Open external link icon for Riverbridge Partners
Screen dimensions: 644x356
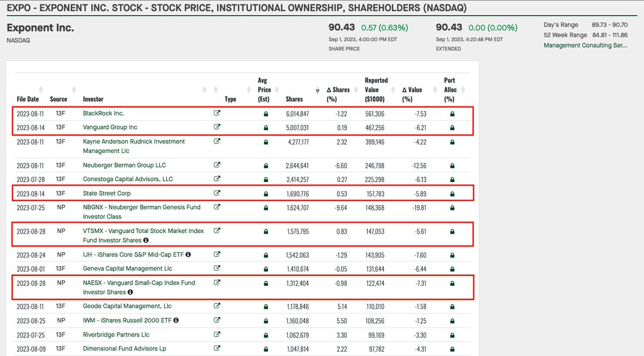[217, 334]
